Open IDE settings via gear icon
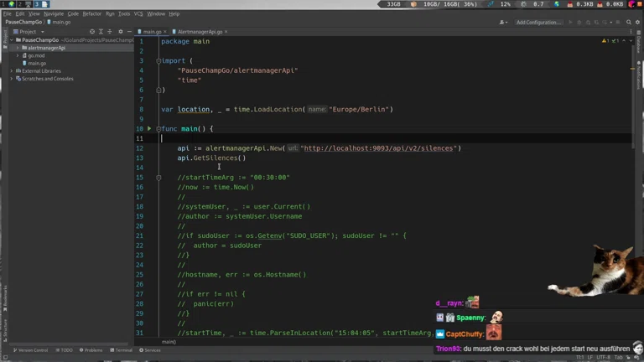644x362 pixels. click(638, 23)
